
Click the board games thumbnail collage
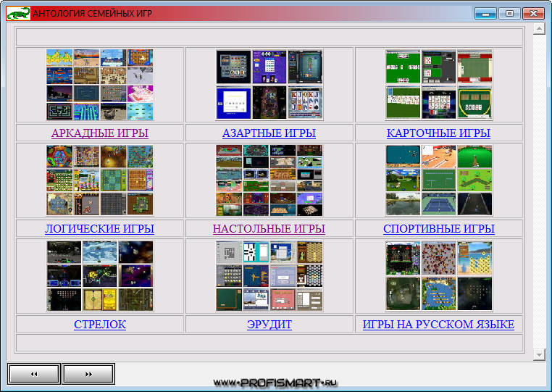[x=269, y=180]
